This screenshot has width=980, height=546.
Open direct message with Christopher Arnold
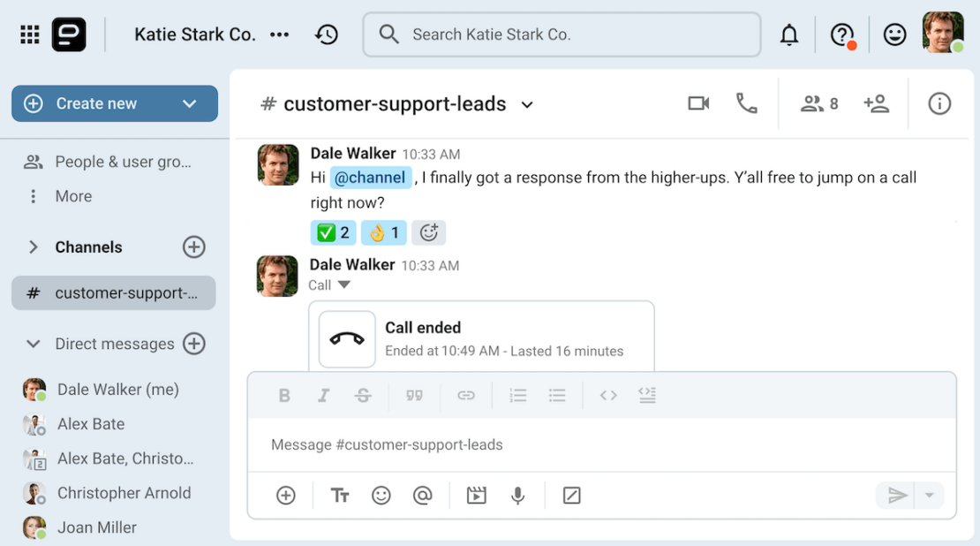[124, 493]
